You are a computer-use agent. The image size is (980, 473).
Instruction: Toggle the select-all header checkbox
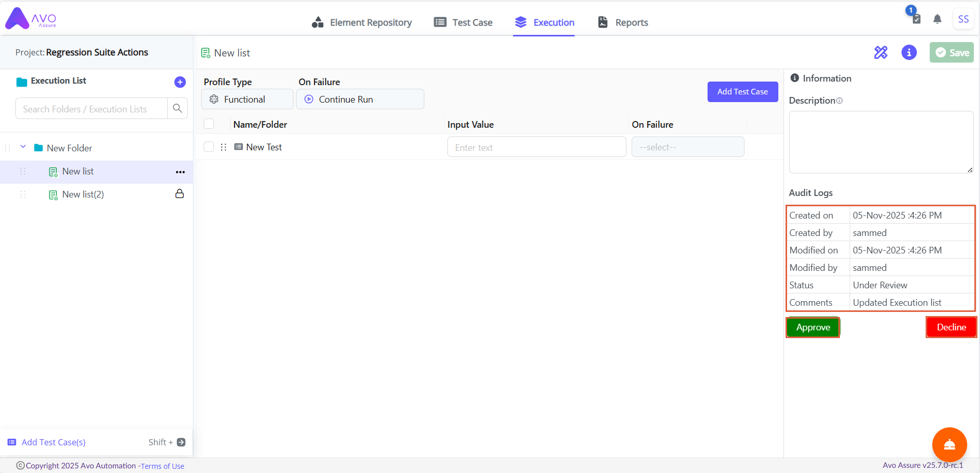[x=209, y=124]
